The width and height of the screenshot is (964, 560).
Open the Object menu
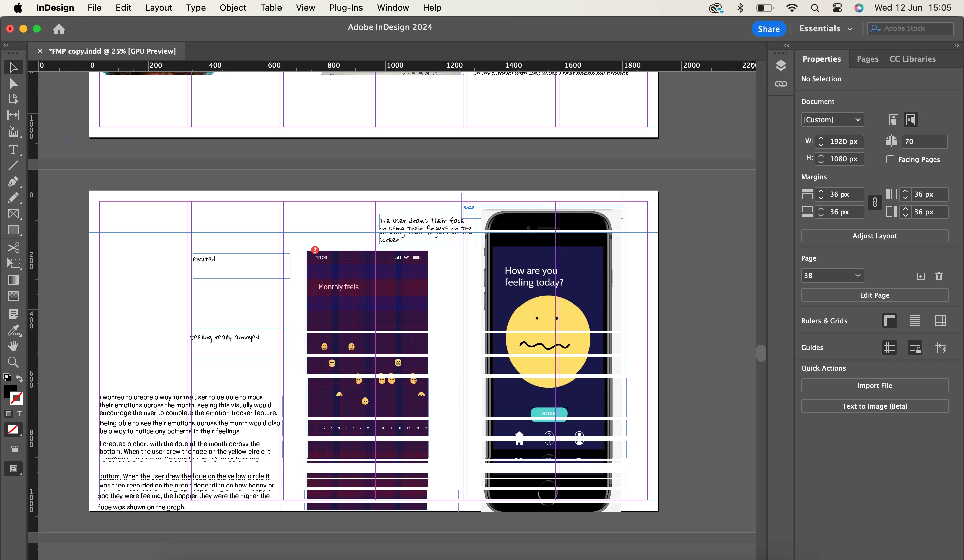(x=233, y=8)
